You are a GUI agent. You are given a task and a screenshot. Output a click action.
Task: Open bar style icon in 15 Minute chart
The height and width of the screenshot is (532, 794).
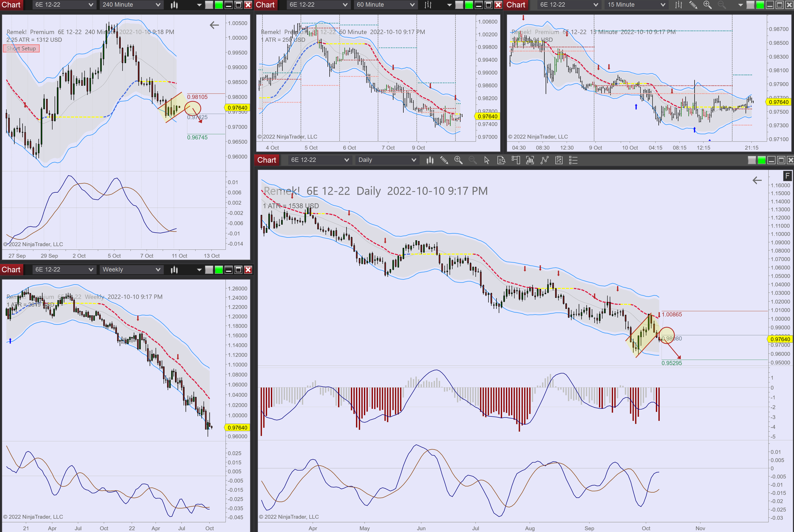point(678,5)
